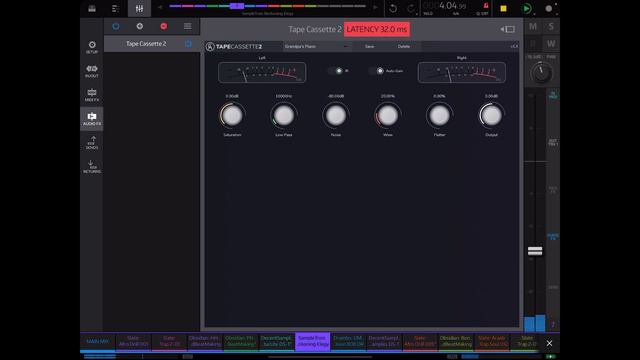Viewport: 640px width, 360px height.
Task: Select the Slate Arabi Trap Soul tab
Action: tap(493, 342)
